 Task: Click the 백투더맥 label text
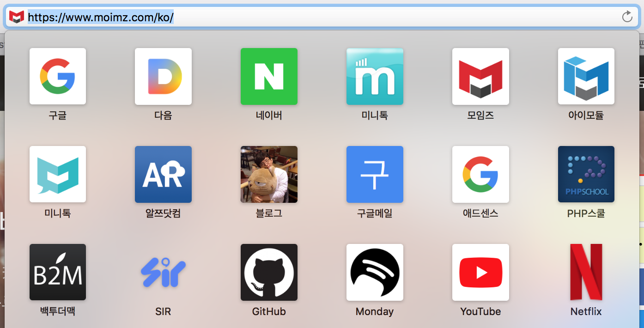pyautogui.click(x=58, y=311)
